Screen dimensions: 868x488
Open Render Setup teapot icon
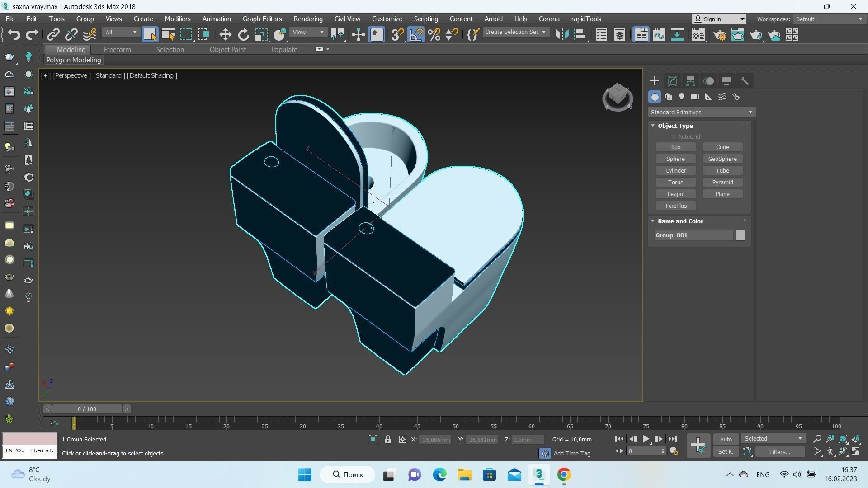tap(720, 35)
